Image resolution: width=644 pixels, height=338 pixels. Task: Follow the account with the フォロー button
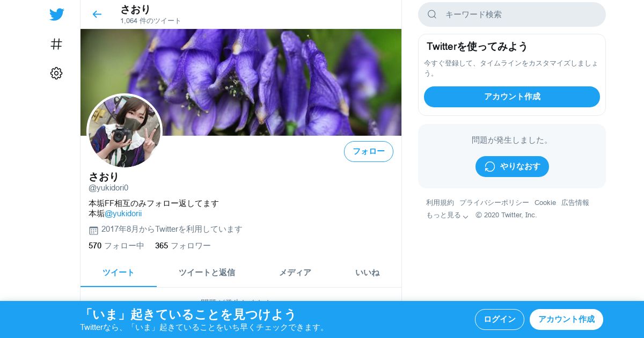[x=369, y=151]
